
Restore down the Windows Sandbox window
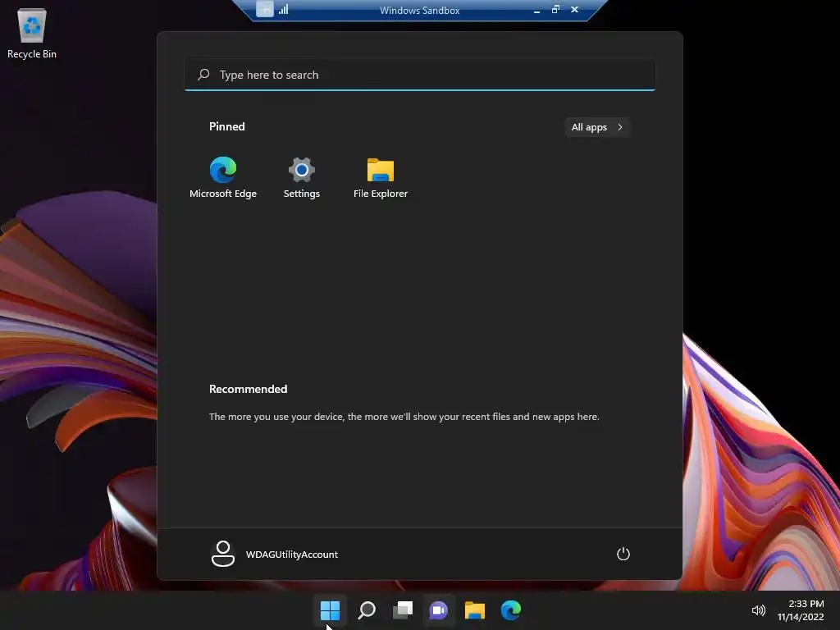click(555, 9)
